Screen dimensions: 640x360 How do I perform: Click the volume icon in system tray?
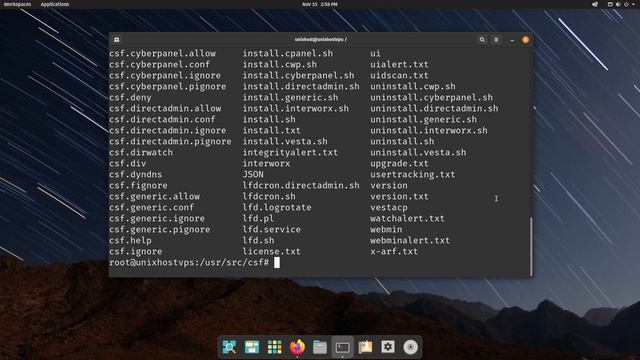(618, 4)
